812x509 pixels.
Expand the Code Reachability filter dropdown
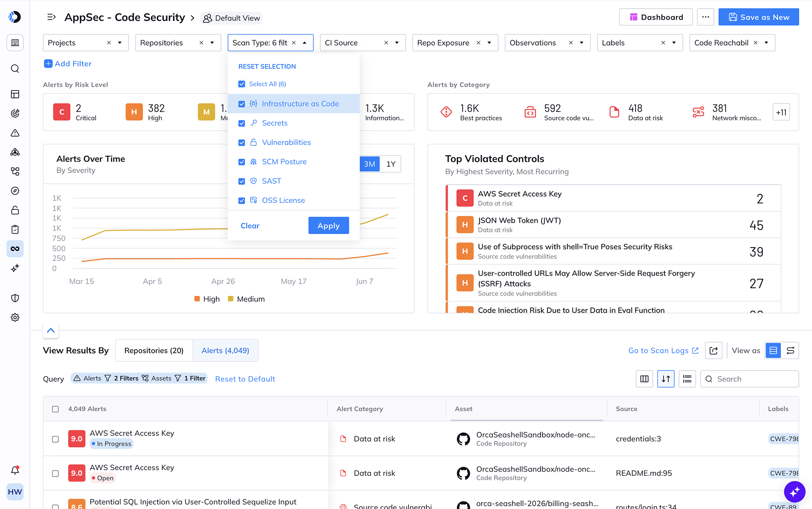(x=766, y=43)
